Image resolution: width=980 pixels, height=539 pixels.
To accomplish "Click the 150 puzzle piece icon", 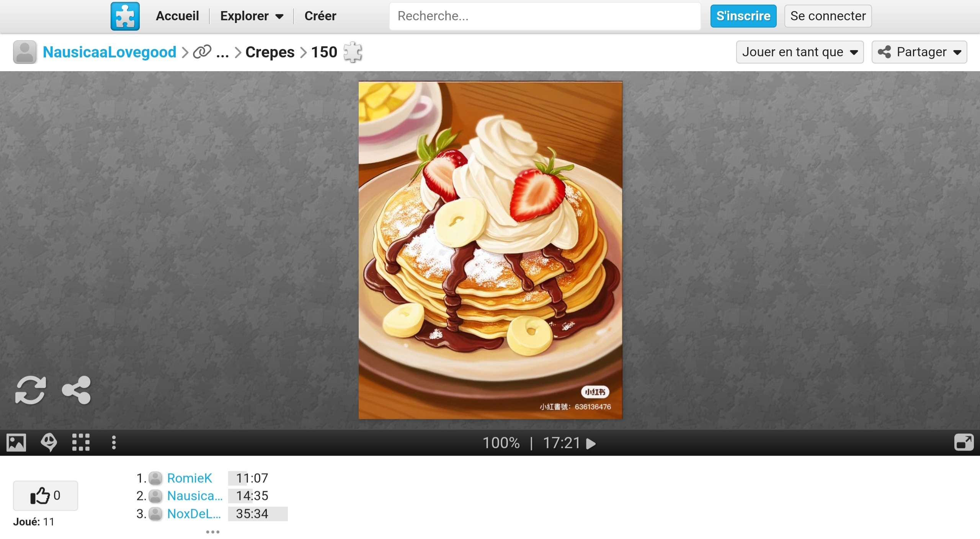I will (x=353, y=52).
